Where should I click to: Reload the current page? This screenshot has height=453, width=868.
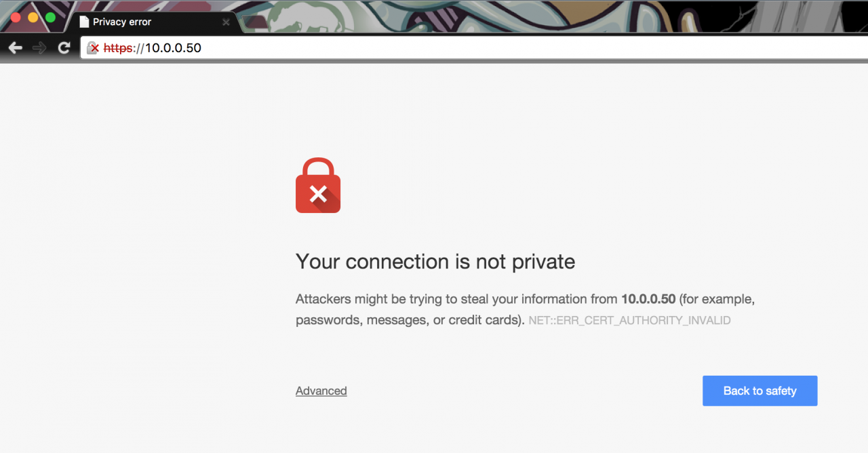pos(64,47)
